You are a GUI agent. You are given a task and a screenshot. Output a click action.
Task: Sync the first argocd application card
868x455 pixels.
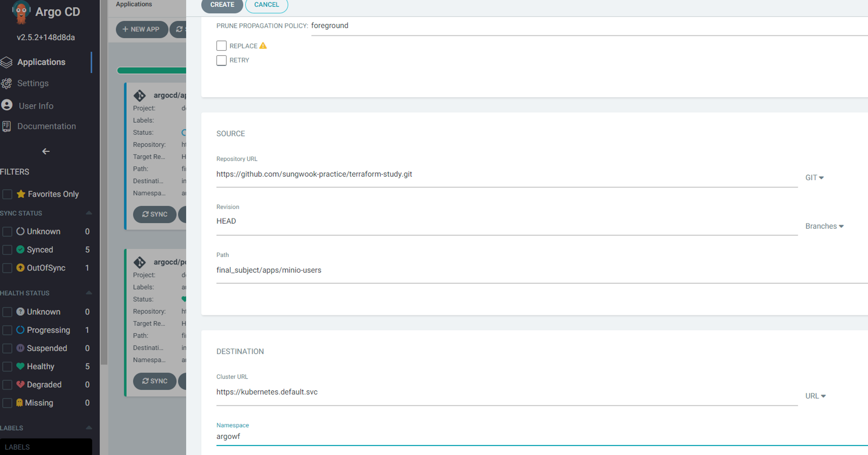[155, 214]
